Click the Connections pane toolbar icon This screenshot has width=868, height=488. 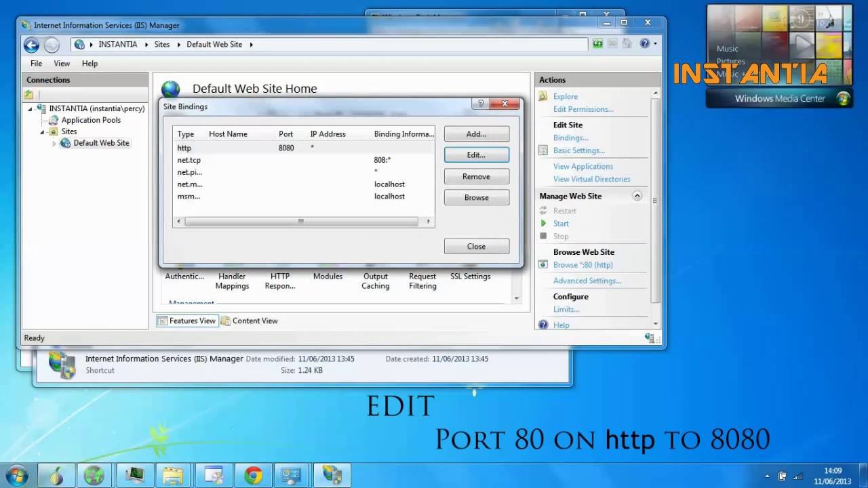pos(28,95)
